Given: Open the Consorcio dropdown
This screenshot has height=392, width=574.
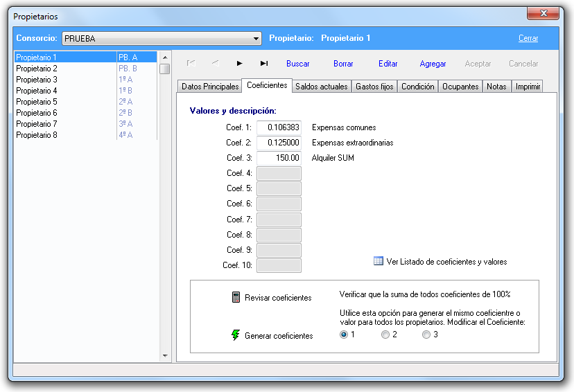Looking at the screenshot, I should tap(256, 39).
